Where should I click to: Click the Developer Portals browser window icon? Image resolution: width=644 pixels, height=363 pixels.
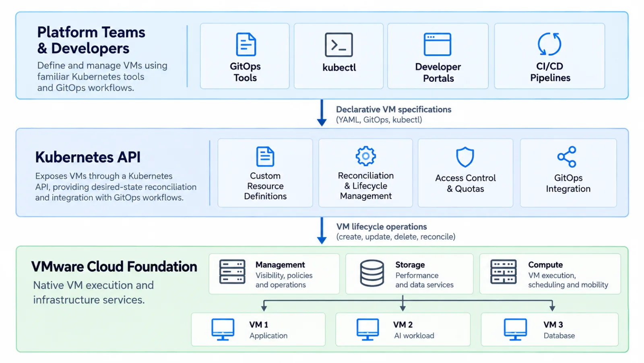pyautogui.click(x=438, y=44)
